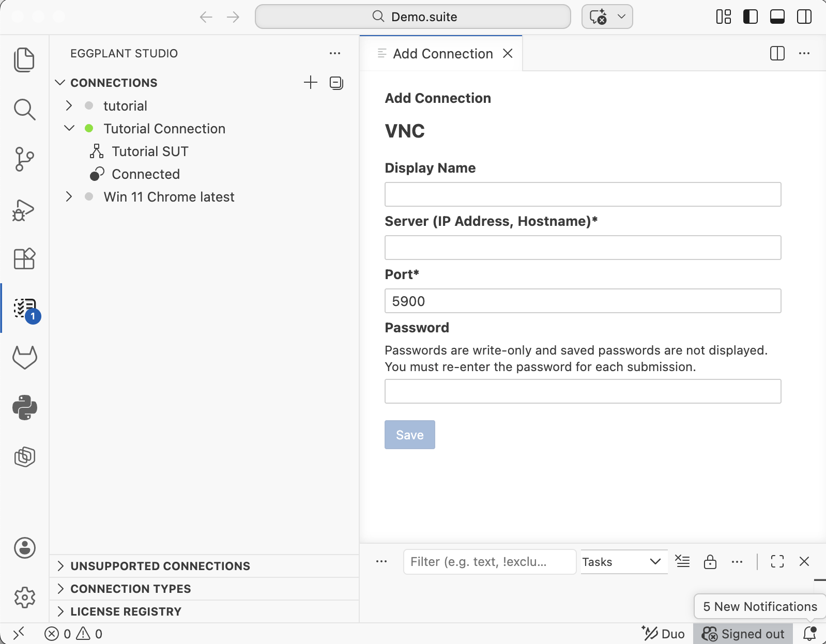Click the Server IP Address input field
The height and width of the screenshot is (644, 826).
pos(583,248)
